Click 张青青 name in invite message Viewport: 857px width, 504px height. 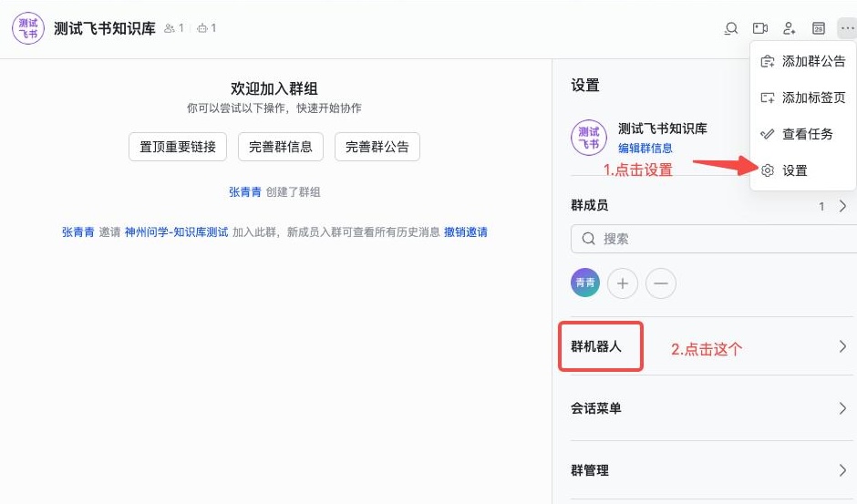click(78, 232)
